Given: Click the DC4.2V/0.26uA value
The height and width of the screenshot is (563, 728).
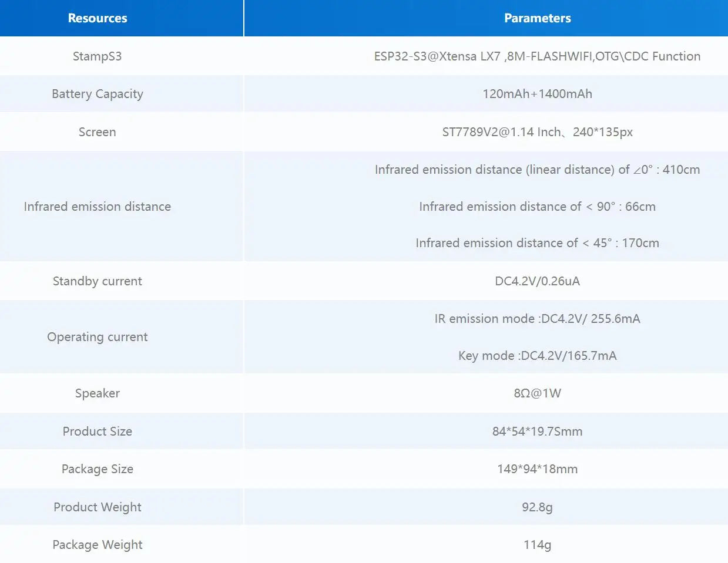Looking at the screenshot, I should point(537,281).
